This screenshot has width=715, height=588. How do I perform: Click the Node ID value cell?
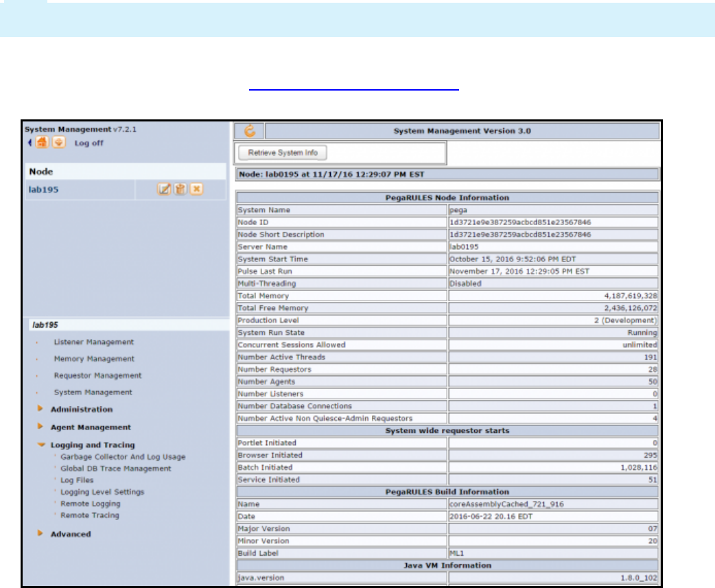coord(553,222)
